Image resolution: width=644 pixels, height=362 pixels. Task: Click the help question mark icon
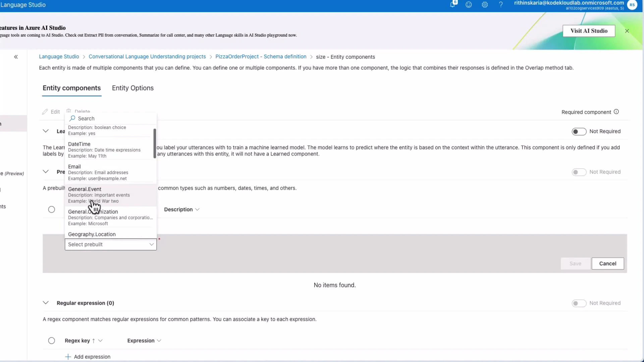point(501,5)
